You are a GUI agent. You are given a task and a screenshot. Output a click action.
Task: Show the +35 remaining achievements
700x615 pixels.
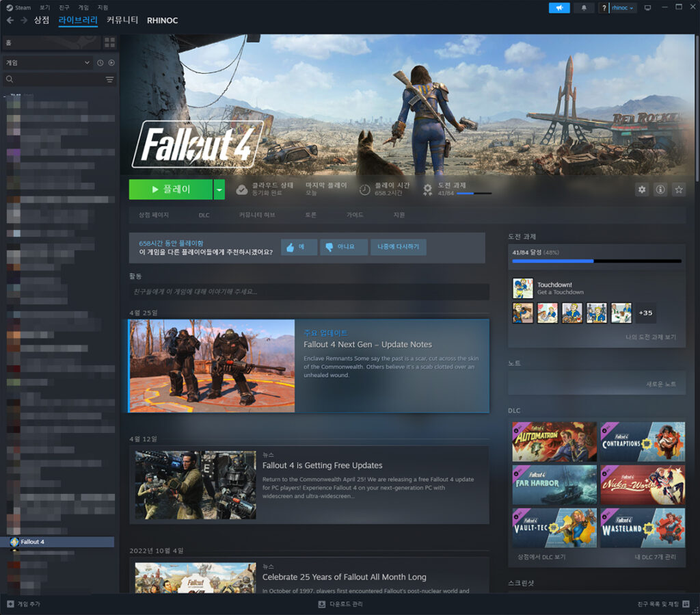click(x=645, y=313)
